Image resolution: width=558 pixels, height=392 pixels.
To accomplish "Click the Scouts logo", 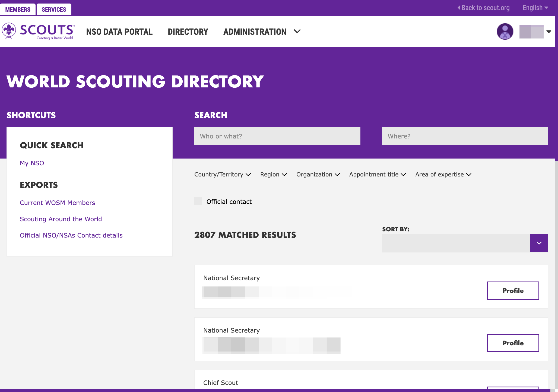I will click(38, 31).
